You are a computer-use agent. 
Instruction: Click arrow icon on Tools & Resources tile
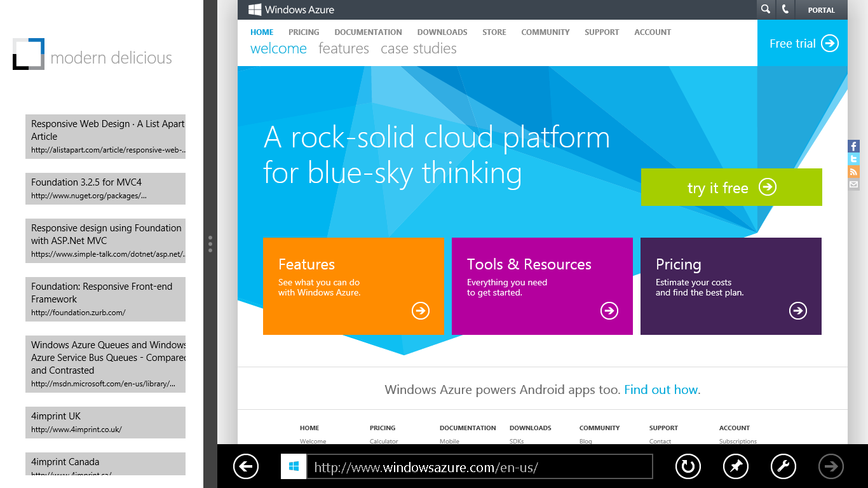[609, 311]
